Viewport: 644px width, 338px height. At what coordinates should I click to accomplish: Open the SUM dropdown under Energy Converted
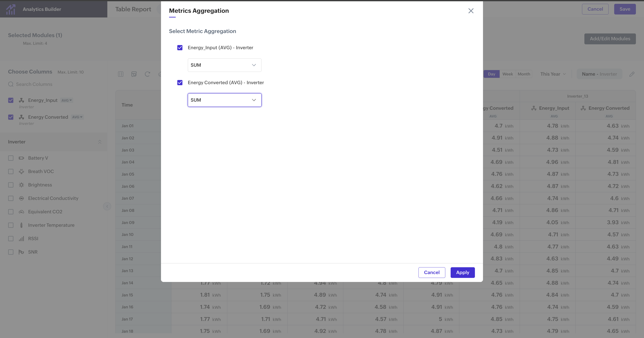point(224,100)
